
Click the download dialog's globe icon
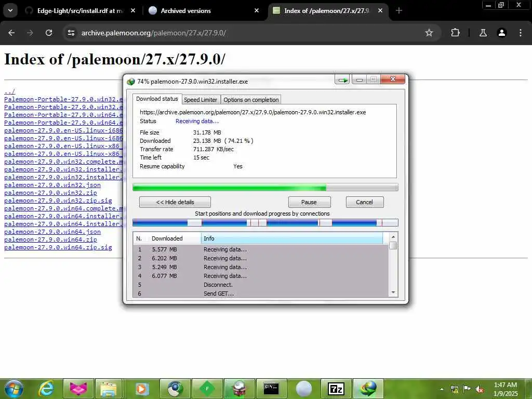(130, 82)
